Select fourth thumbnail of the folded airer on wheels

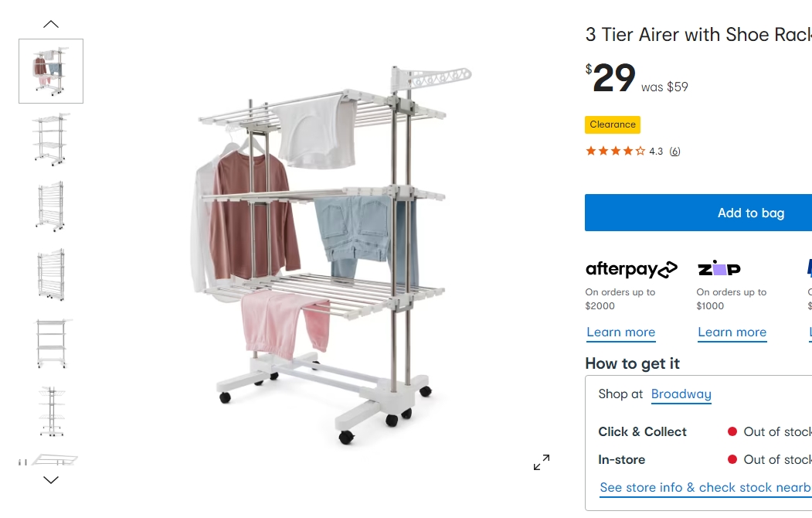point(51,274)
